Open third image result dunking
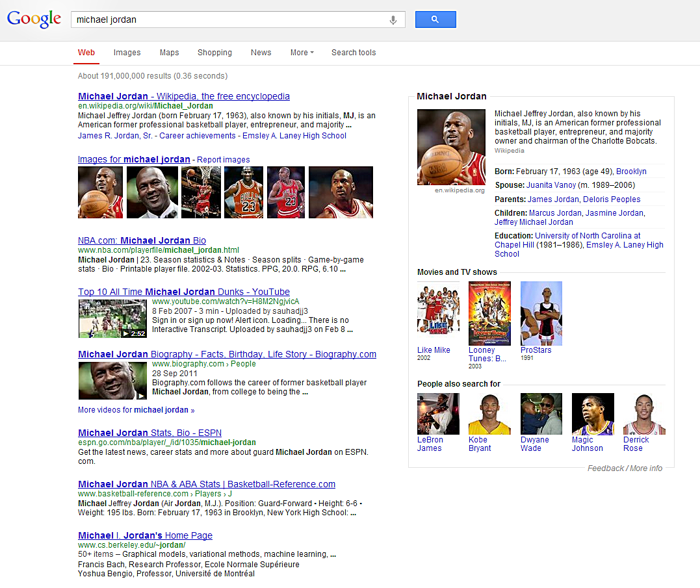This screenshot has width=700, height=588. 201,192
